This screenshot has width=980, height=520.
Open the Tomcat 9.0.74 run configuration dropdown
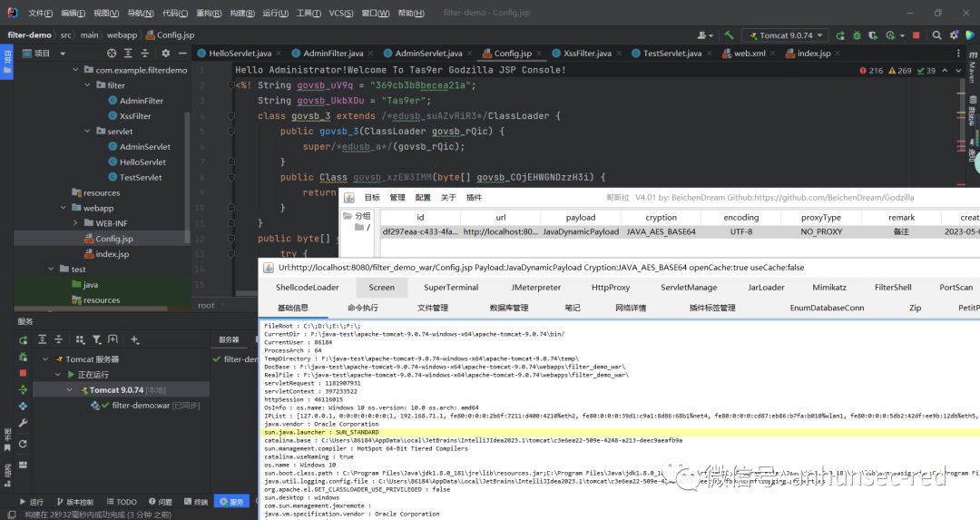point(786,35)
